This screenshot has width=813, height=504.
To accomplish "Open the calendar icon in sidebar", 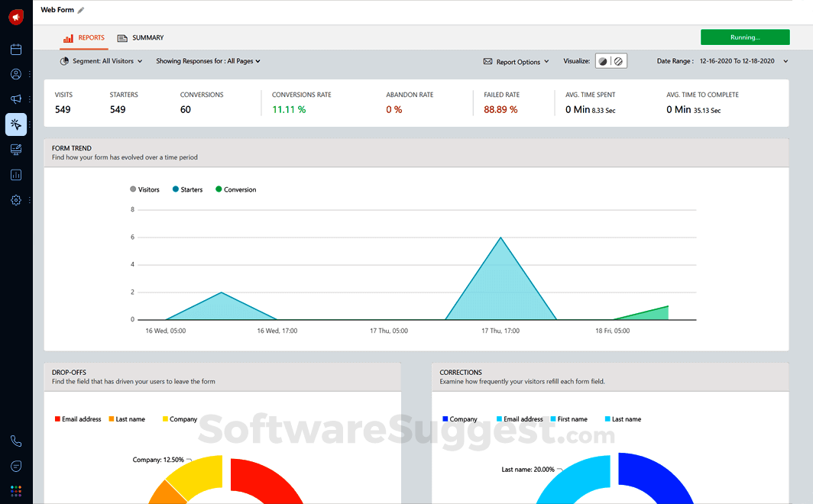I will (x=16, y=50).
